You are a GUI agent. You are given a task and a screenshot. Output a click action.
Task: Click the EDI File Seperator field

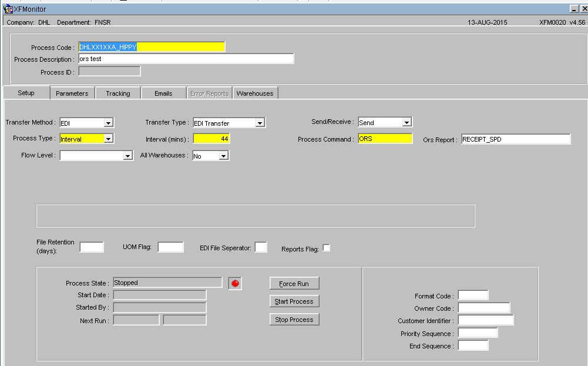[x=261, y=247]
